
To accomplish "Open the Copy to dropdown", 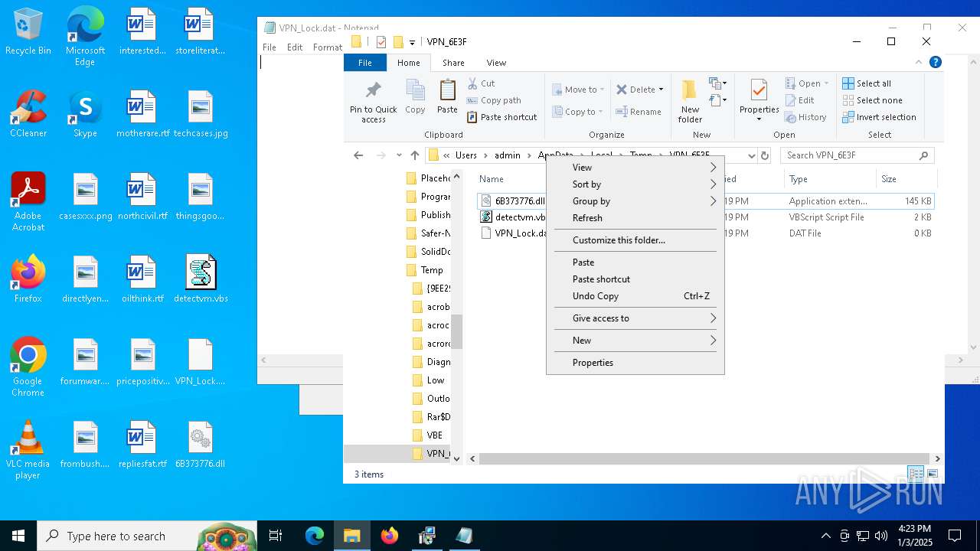I will click(578, 112).
